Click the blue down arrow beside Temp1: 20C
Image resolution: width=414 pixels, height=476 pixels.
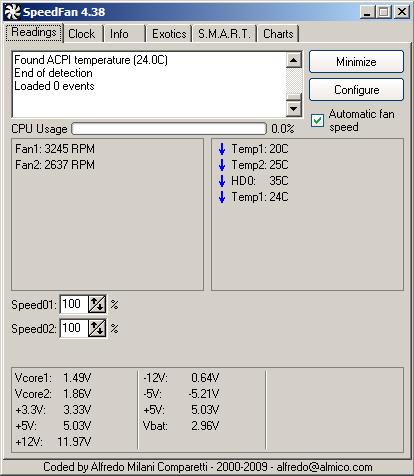click(x=222, y=149)
